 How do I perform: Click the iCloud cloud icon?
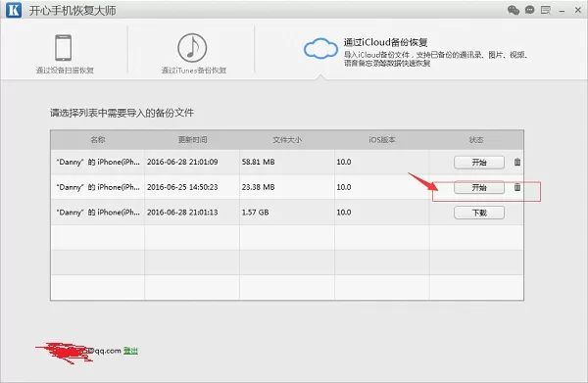point(320,48)
